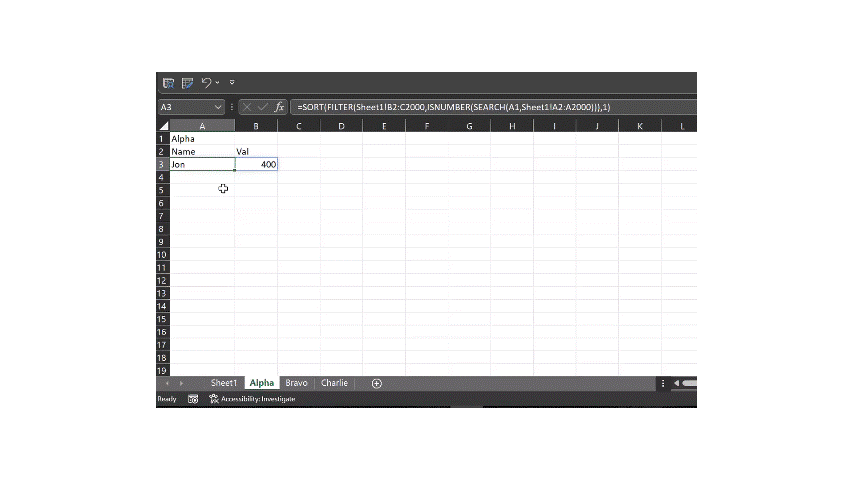Click into the formula bar SORT formula
853x480 pixels.
[x=454, y=107]
